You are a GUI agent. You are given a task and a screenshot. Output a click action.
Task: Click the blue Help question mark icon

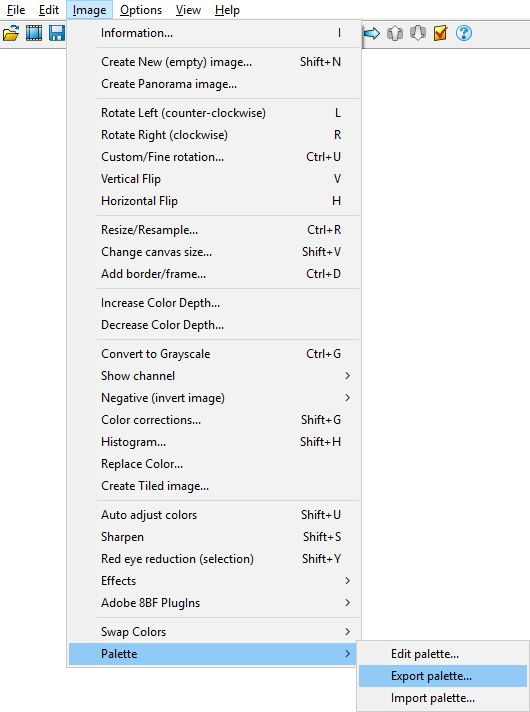464,33
